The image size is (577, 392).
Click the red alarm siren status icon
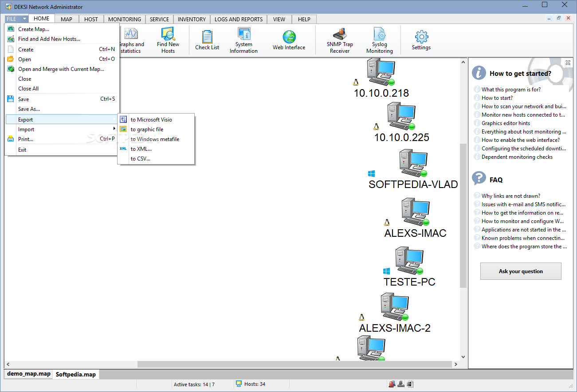[392, 384]
